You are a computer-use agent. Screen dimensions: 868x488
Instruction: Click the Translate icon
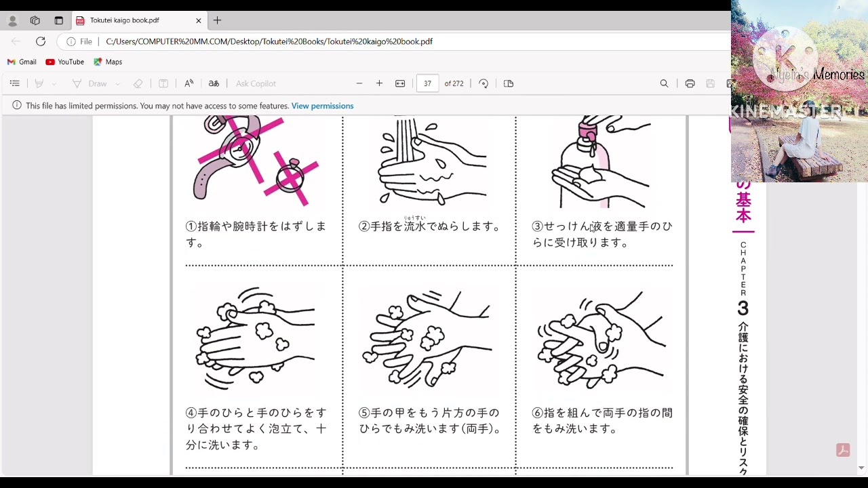(214, 83)
